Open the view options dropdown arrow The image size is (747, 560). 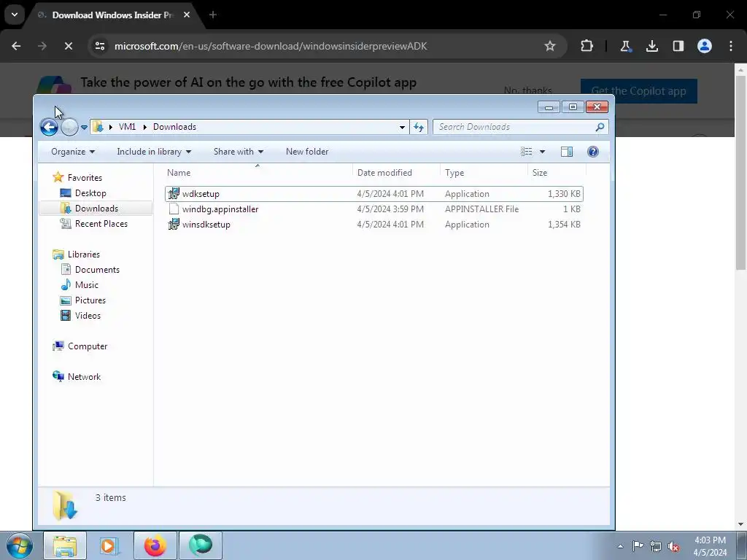(x=542, y=152)
